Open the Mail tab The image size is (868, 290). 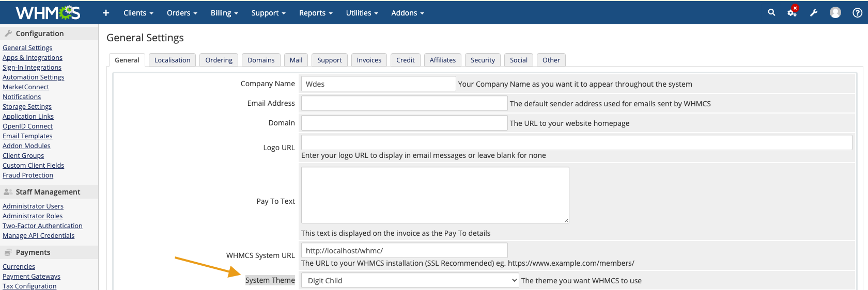click(296, 60)
